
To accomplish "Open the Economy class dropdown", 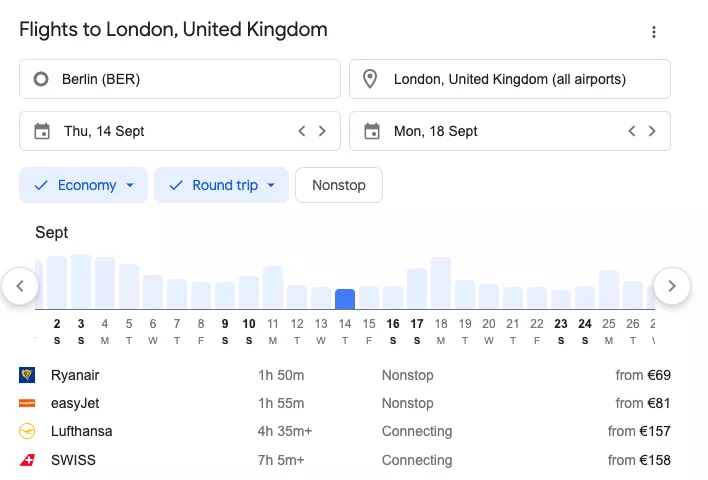I will coord(84,185).
